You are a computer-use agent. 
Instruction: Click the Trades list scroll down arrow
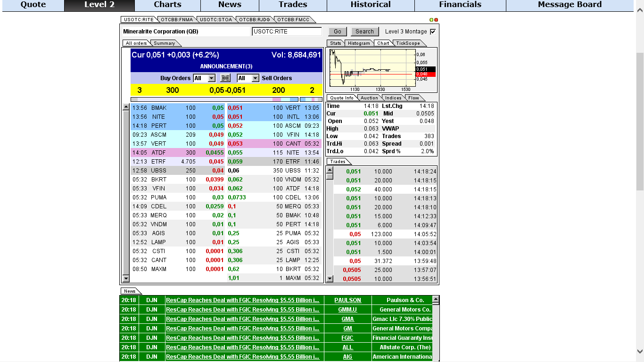330,279
